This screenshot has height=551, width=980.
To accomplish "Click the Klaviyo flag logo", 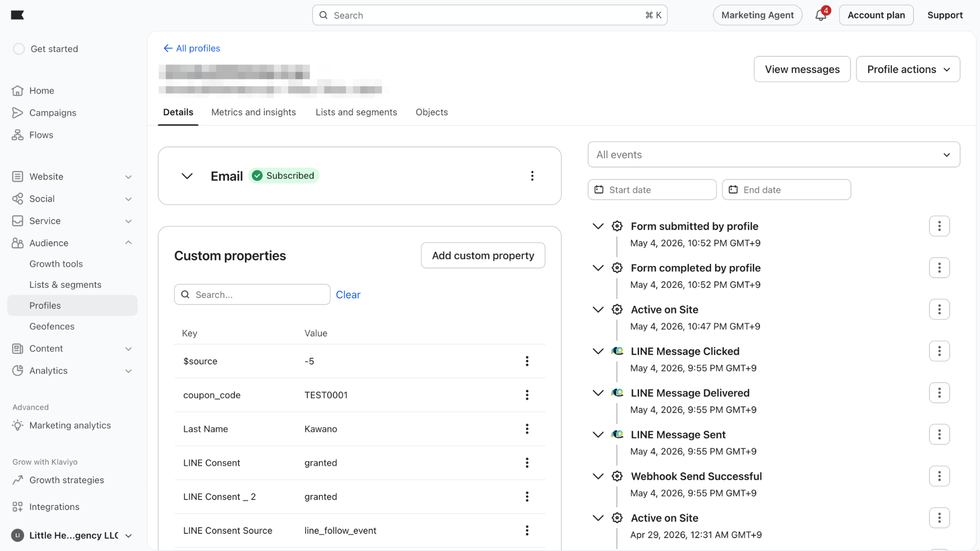I will click(17, 15).
